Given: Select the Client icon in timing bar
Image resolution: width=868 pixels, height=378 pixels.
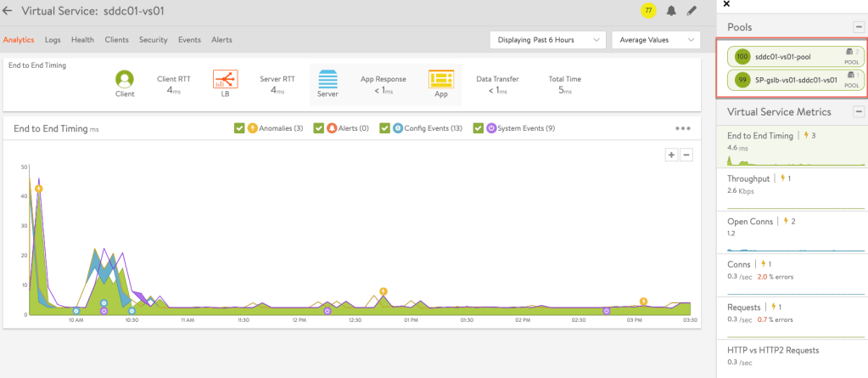Looking at the screenshot, I should 125,79.
